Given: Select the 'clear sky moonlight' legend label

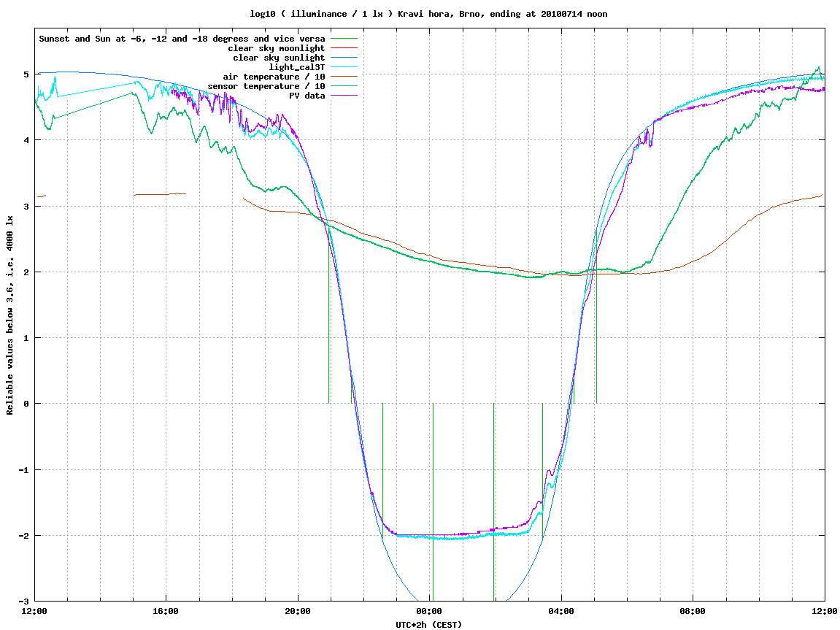Looking at the screenshot, I should tap(277, 48).
